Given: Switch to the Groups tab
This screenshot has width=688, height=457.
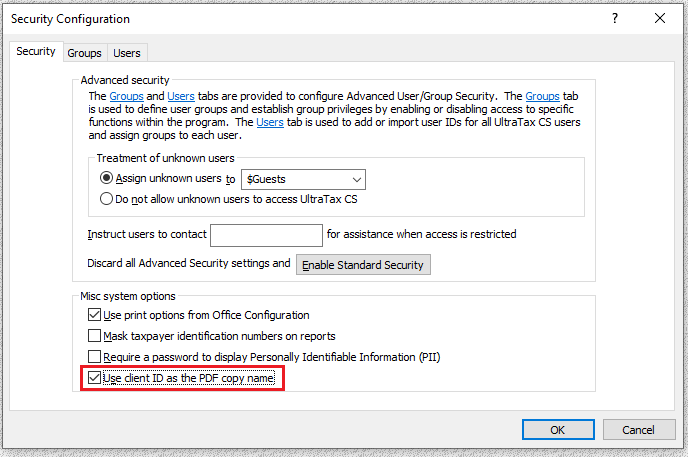Looking at the screenshot, I should [x=85, y=53].
